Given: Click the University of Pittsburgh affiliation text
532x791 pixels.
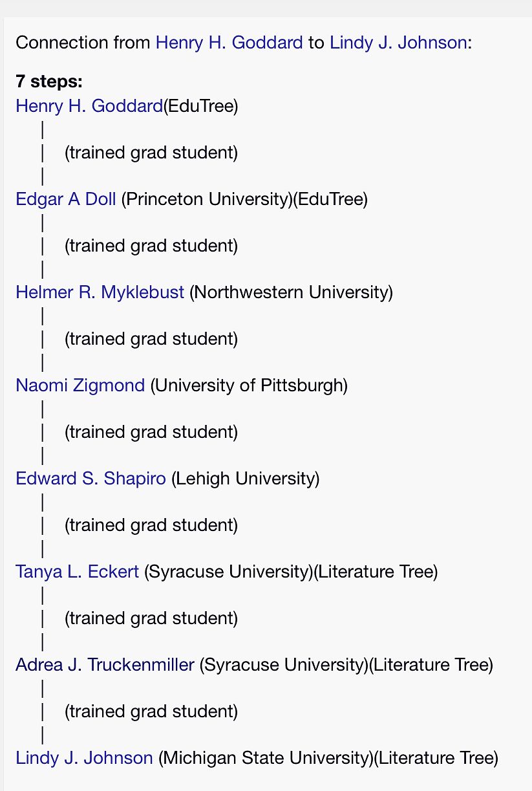Looking at the screenshot, I should coord(249,385).
